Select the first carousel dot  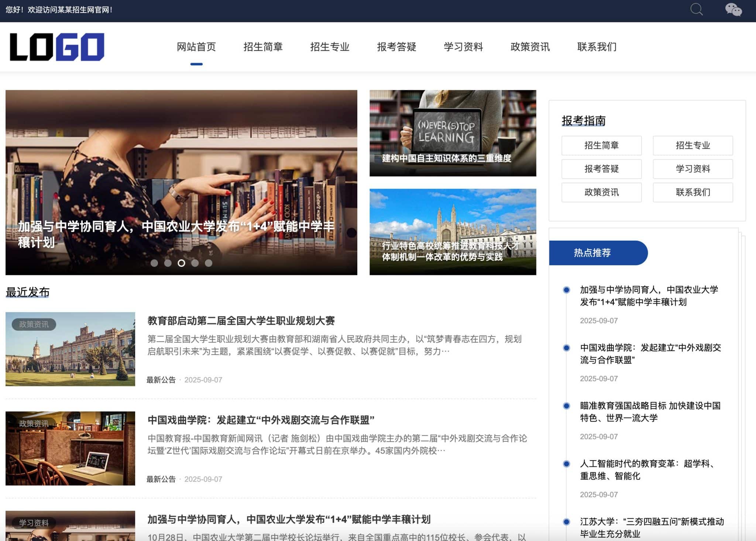click(x=154, y=263)
